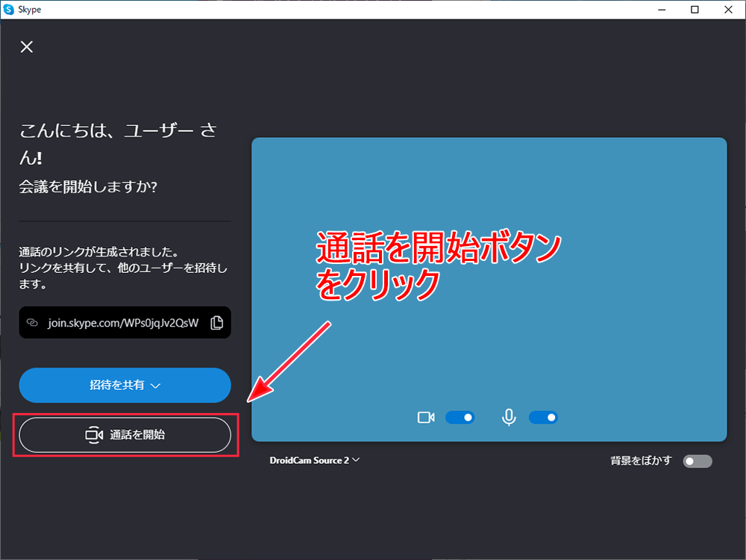746x560 pixels.
Task: Click the camera icon in the video preview
Action: click(x=426, y=418)
